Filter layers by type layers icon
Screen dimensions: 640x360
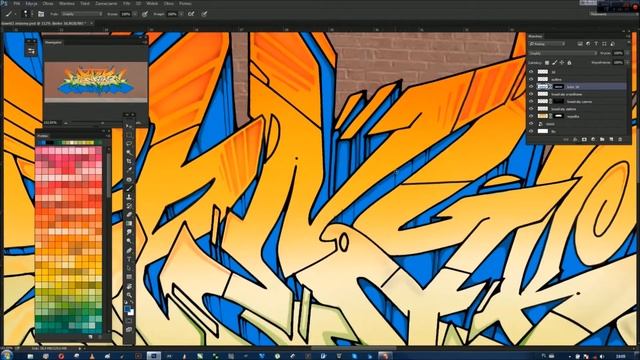pos(596,44)
